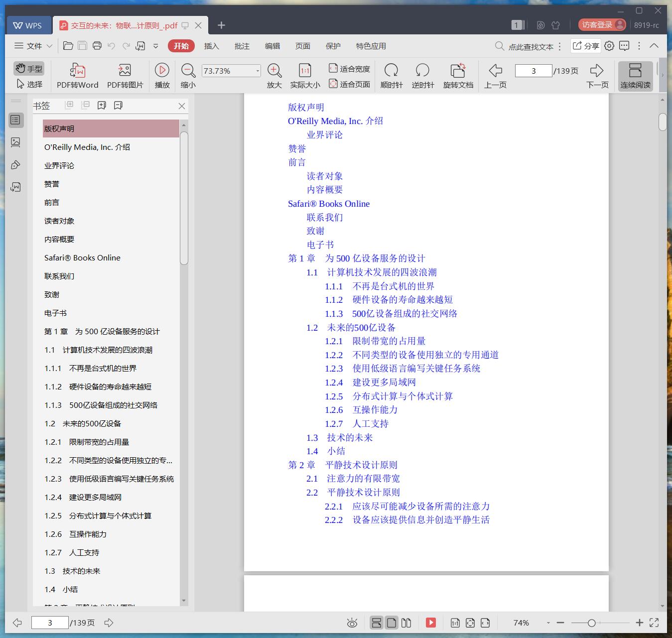Follow the 版权声明 link in page
This screenshot has width=672, height=638.
pyautogui.click(x=306, y=107)
